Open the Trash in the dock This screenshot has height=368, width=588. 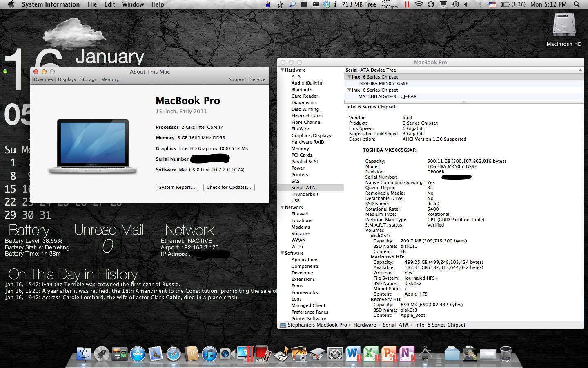pyautogui.click(x=506, y=354)
